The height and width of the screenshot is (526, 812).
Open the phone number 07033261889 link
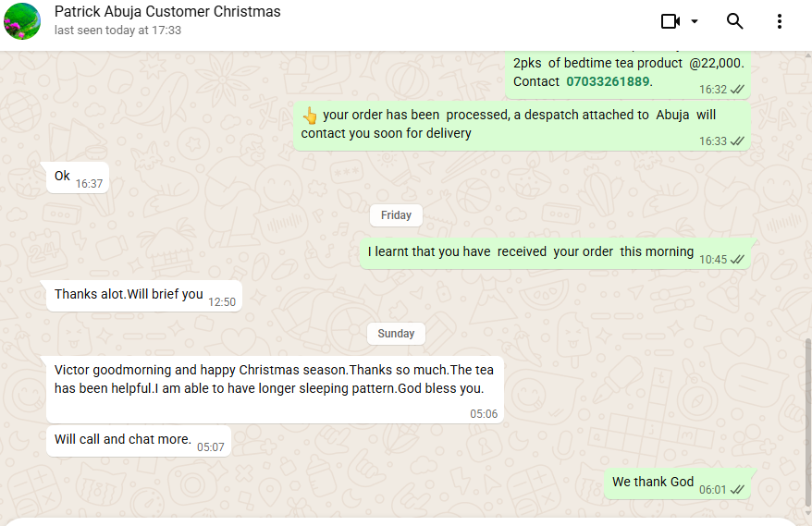point(608,81)
